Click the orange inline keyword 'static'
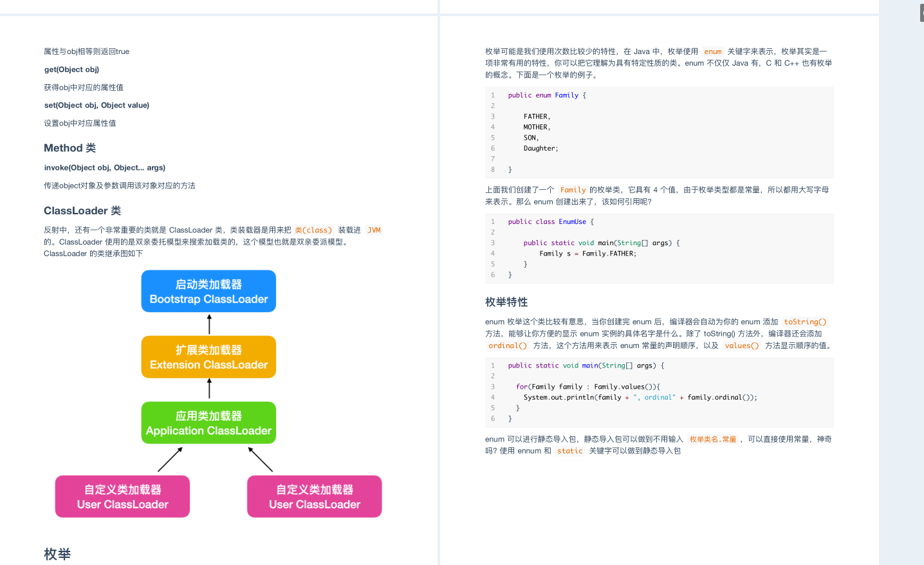The height and width of the screenshot is (565, 924). pyautogui.click(x=569, y=451)
